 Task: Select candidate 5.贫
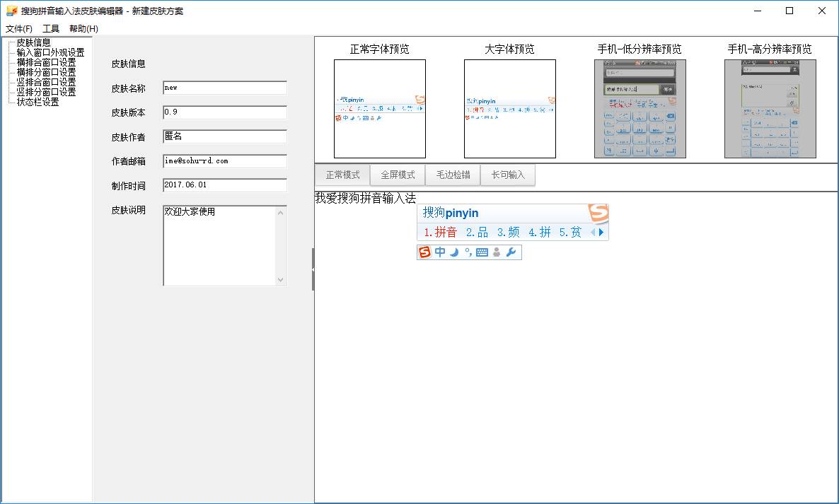pos(570,232)
